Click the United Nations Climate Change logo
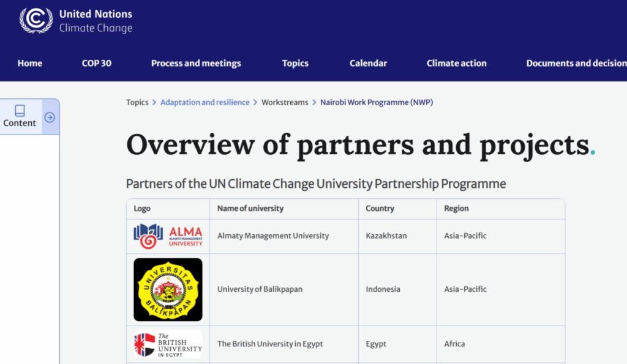627x364 pixels. coord(76,20)
